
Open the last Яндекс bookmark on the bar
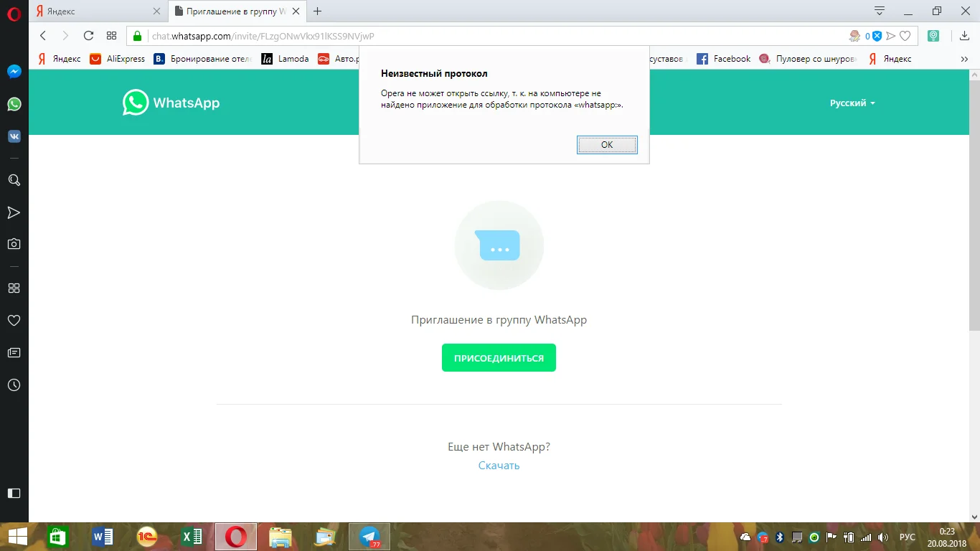click(x=890, y=59)
